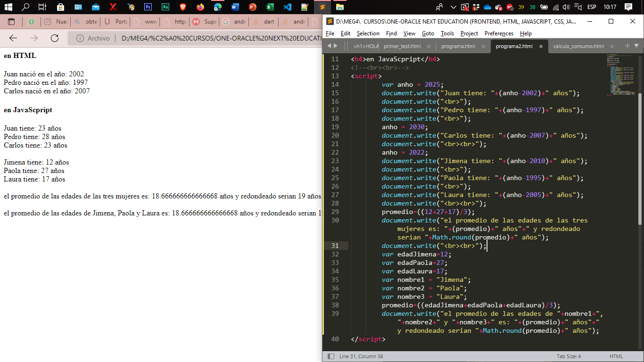Open Visual Studio Code from taskbar
644x362 pixels.
coord(288,7)
